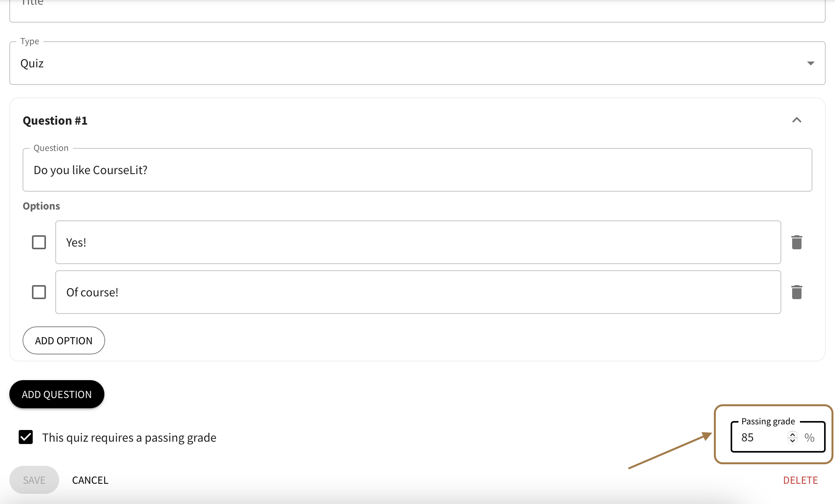Cancel editing with the CANCEL button
Image resolution: width=835 pixels, height=504 pixels.
click(x=90, y=480)
